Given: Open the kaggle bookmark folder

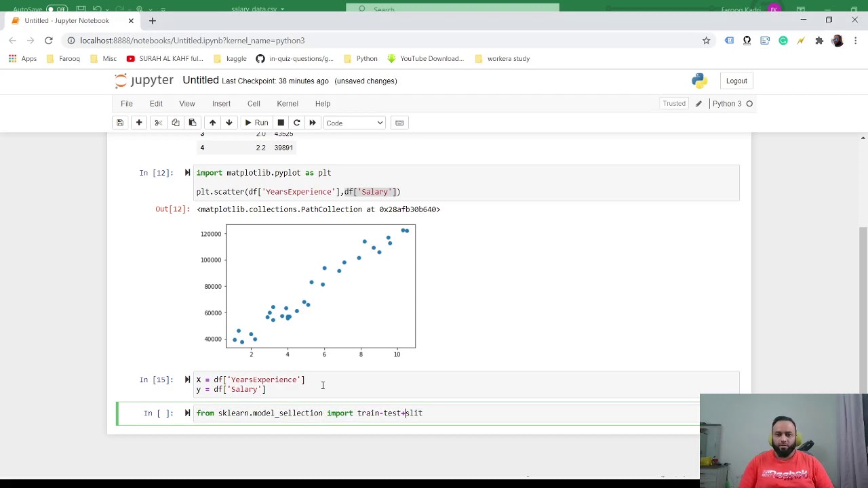Looking at the screenshot, I should point(230,59).
